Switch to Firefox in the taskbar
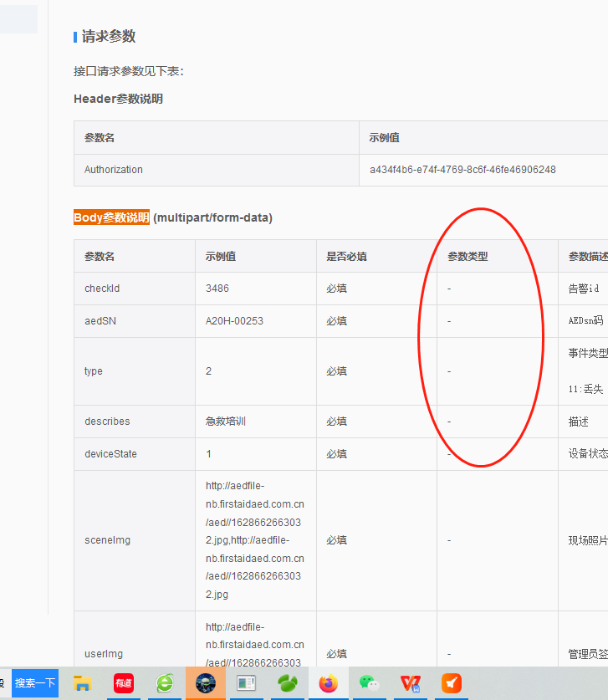 pyautogui.click(x=329, y=683)
